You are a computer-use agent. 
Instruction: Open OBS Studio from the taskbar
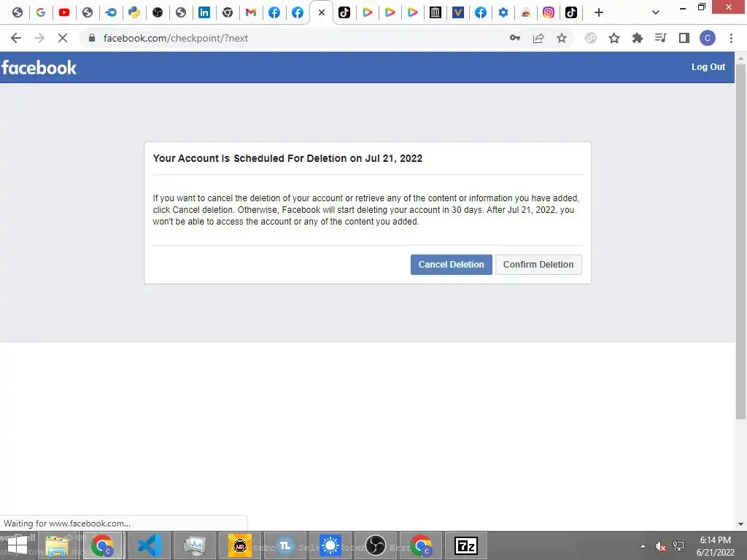376,545
